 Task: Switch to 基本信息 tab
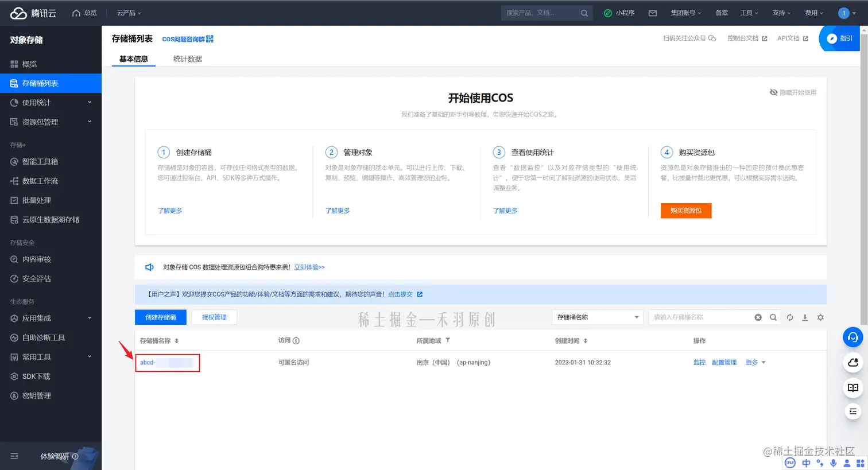point(134,59)
